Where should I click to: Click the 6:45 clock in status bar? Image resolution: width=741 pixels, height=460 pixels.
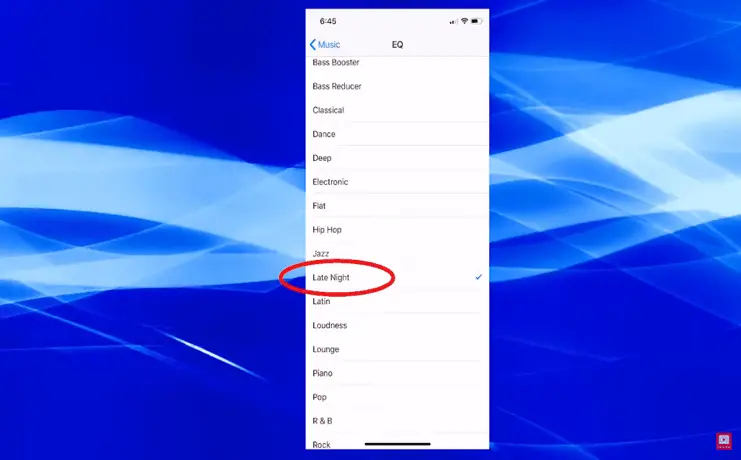tap(328, 21)
